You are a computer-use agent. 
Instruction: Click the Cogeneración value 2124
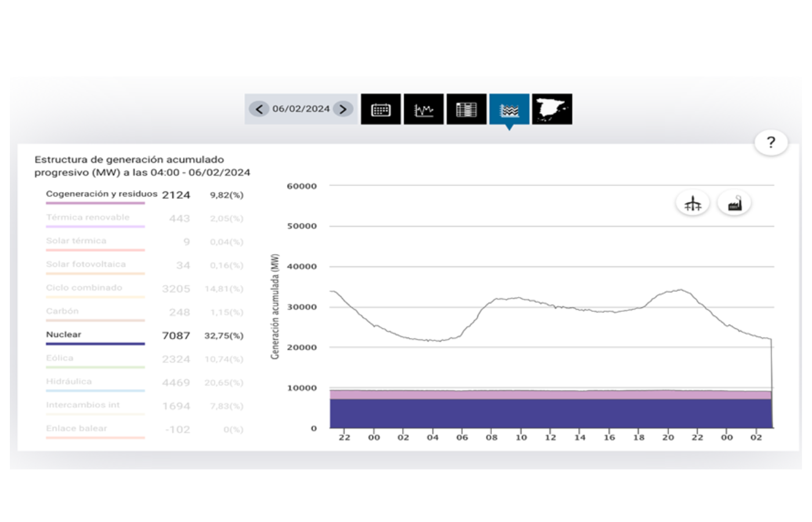point(176,195)
